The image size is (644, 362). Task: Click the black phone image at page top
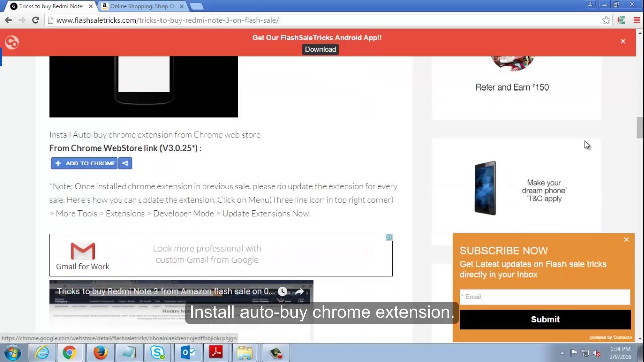tap(143, 86)
